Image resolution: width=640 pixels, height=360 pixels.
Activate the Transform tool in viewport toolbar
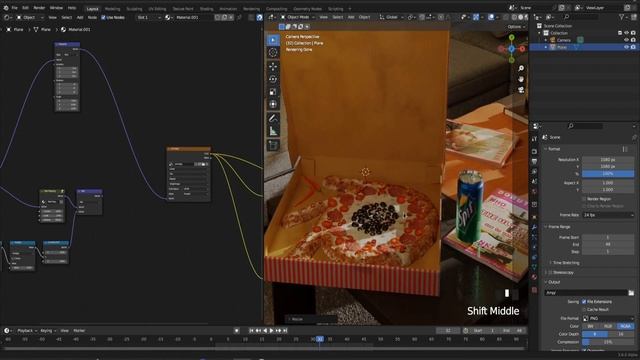pyautogui.click(x=273, y=104)
